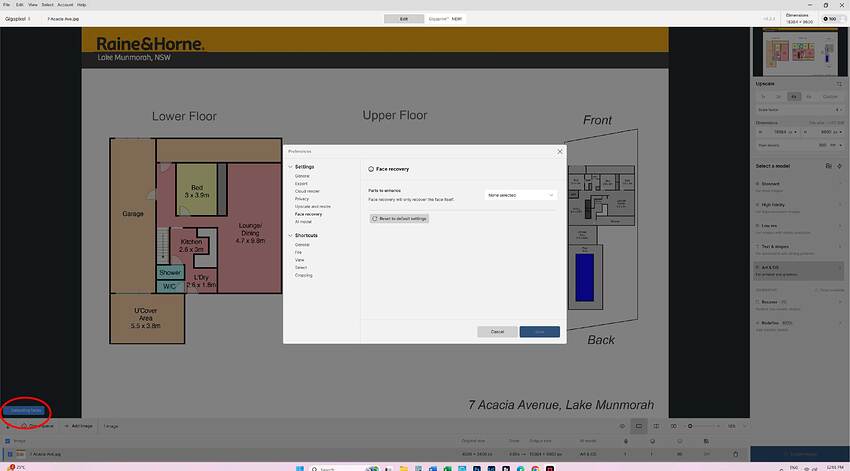The image size is (850, 471).
Task: Click the Add image button
Action: click(82, 426)
